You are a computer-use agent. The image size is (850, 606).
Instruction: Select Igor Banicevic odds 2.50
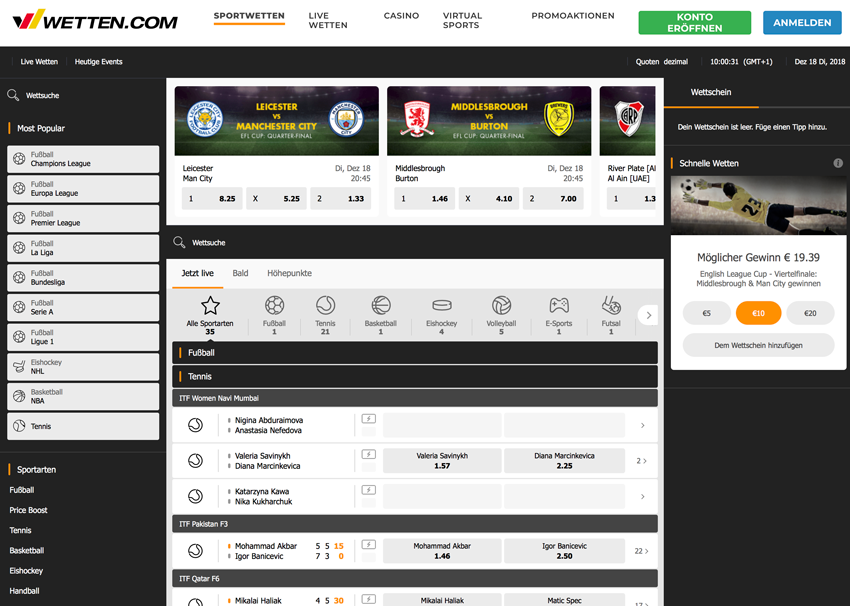[x=564, y=551]
